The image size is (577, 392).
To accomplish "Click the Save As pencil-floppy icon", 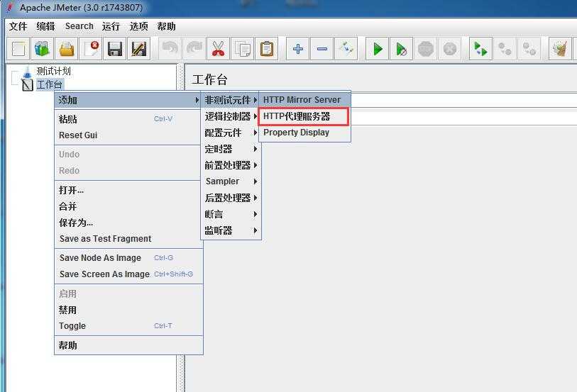I will click(138, 48).
